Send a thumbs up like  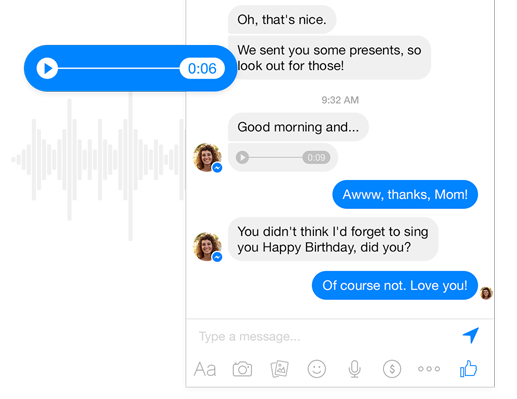pyautogui.click(x=468, y=368)
